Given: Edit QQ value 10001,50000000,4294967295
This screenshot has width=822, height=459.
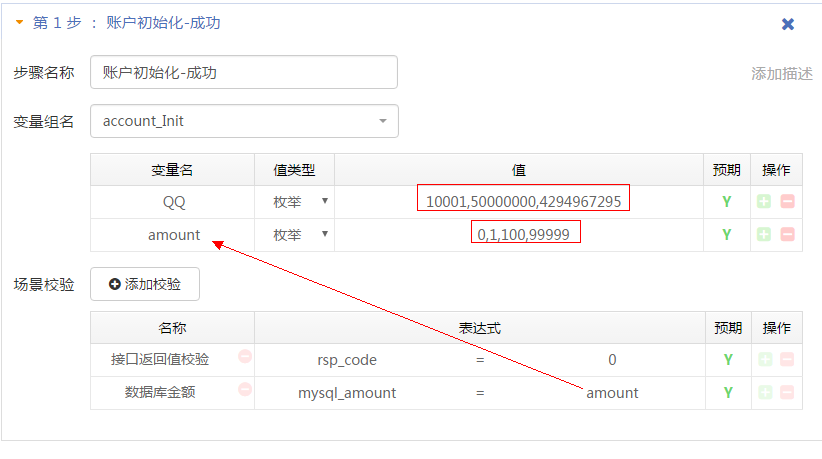Looking at the screenshot, I should (523, 202).
